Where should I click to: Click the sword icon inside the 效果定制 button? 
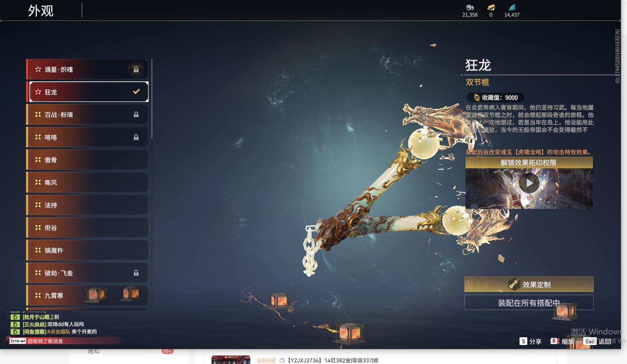tap(514, 284)
